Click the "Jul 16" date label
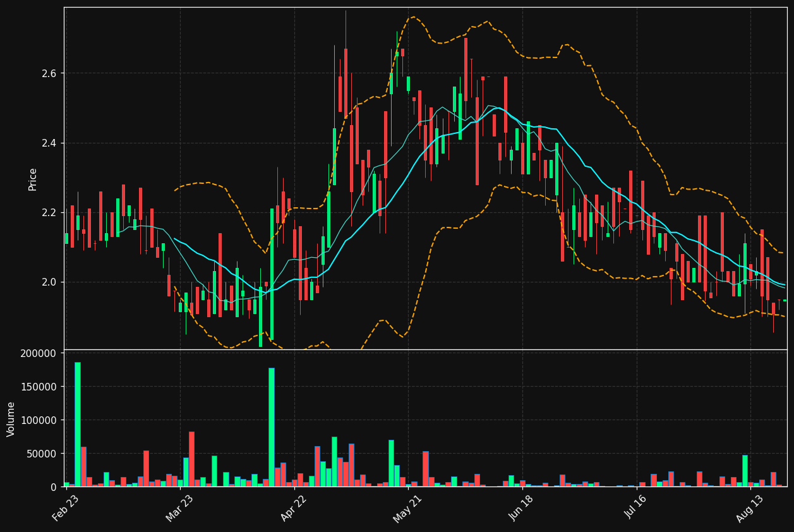The image size is (794, 532). [636, 508]
